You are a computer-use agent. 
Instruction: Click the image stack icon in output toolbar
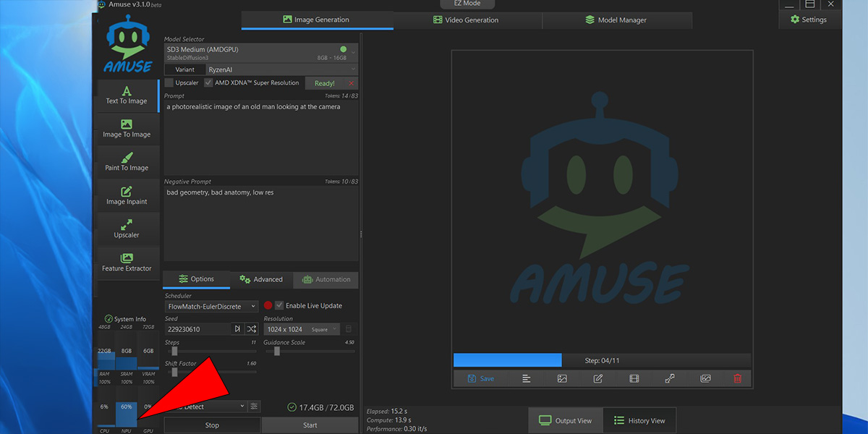[x=705, y=378]
